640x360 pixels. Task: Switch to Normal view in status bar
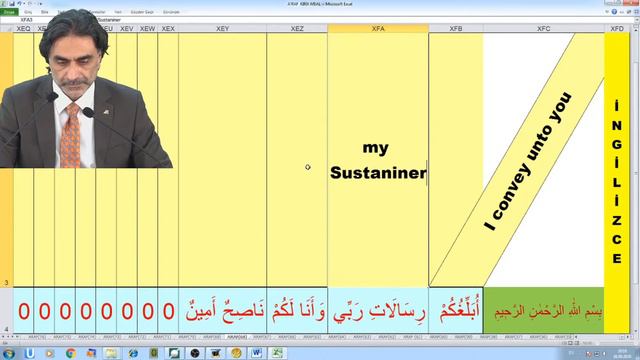coord(564,343)
